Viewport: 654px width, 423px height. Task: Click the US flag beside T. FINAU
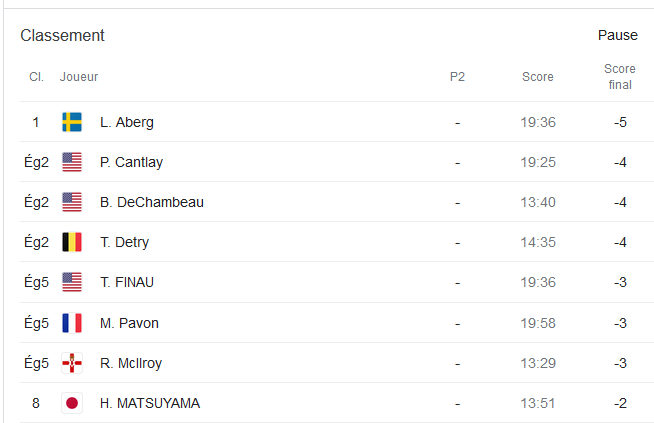(72, 282)
